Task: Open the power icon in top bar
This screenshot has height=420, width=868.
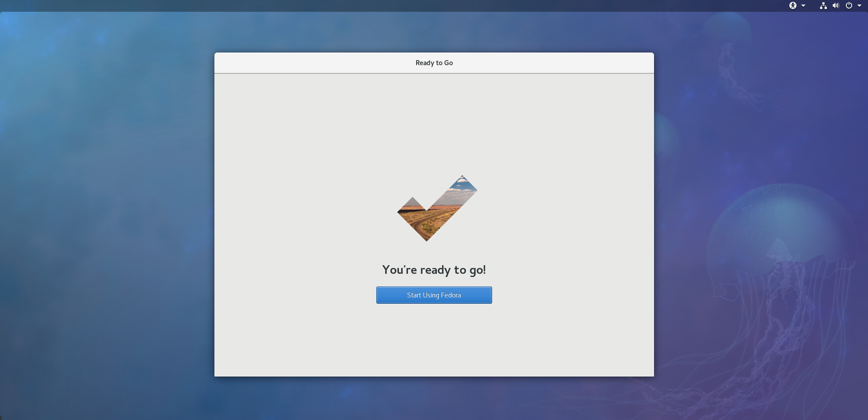Action: (849, 5)
